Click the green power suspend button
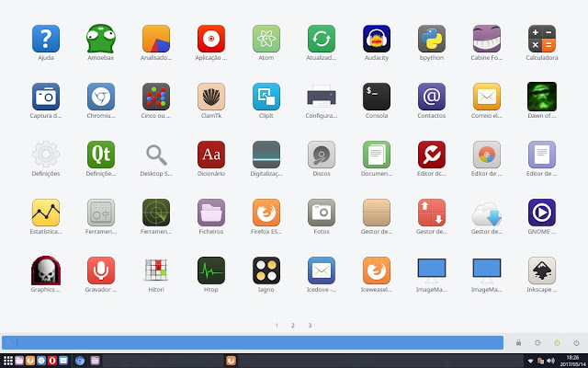 tap(557, 342)
